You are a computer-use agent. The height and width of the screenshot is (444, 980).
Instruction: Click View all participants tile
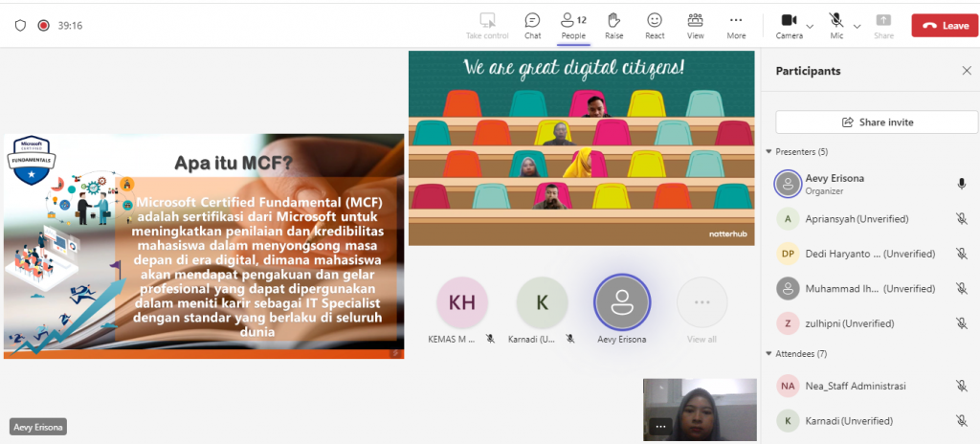tap(702, 302)
